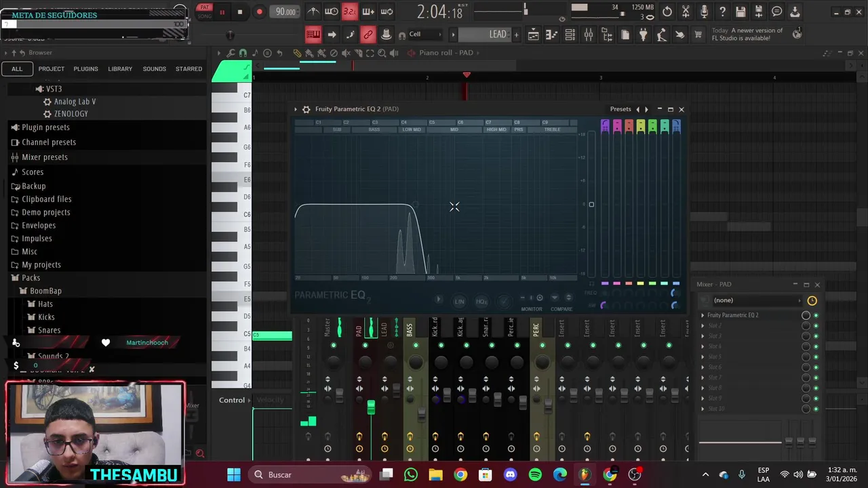Screen dimensions: 868x488
Task: Select the piano roll zoom magnifier tool
Action: tap(382, 53)
